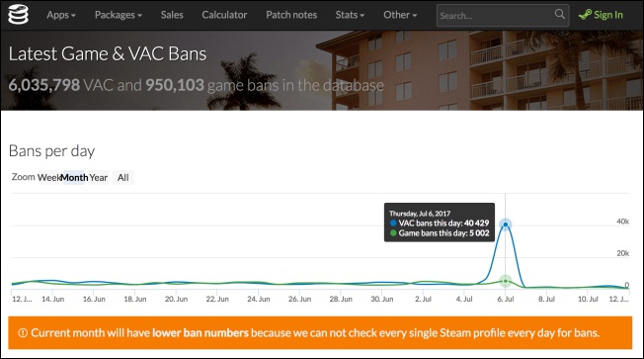Show All time in chart zoom
This screenshot has height=359, width=644.
[122, 178]
